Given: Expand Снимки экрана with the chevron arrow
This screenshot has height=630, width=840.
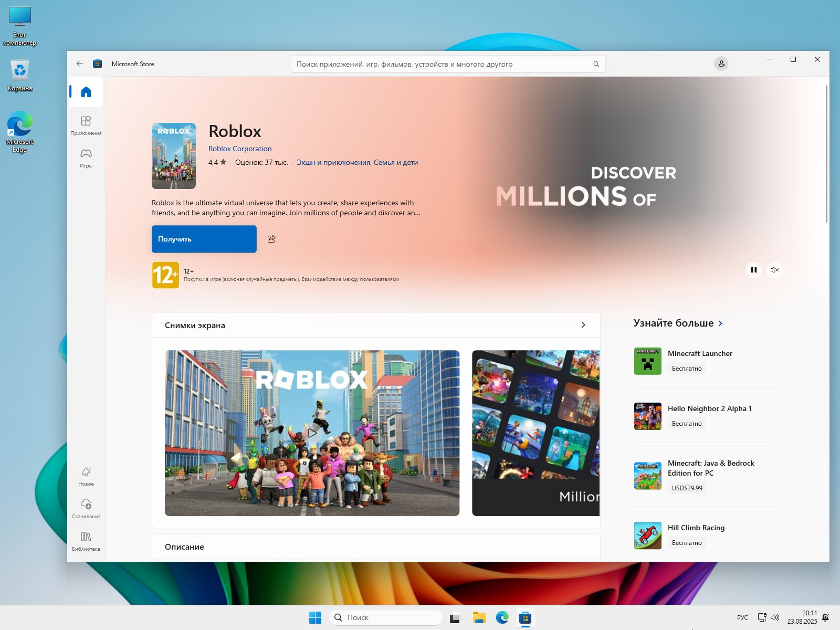Looking at the screenshot, I should click(583, 325).
